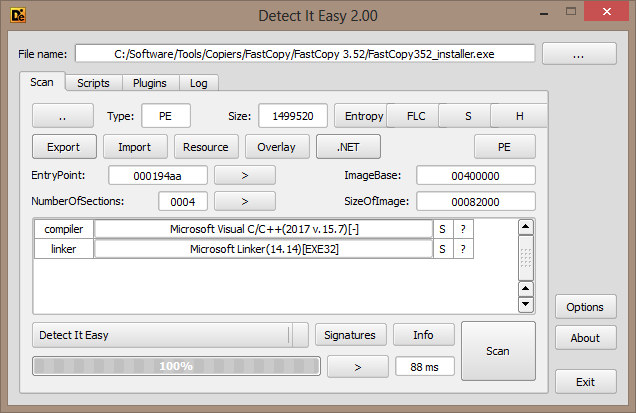The width and height of the screenshot is (636, 413).
Task: Click the Size field showing 1499520
Action: [293, 116]
